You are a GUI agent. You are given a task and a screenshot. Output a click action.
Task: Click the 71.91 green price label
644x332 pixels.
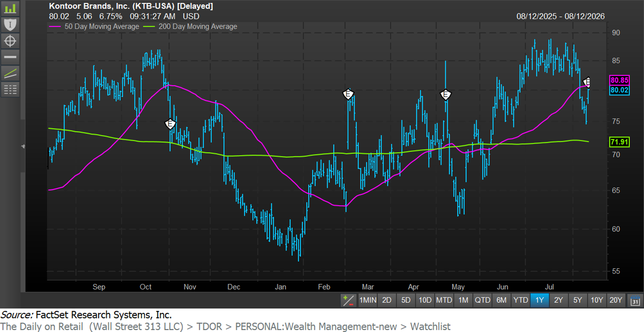619,142
